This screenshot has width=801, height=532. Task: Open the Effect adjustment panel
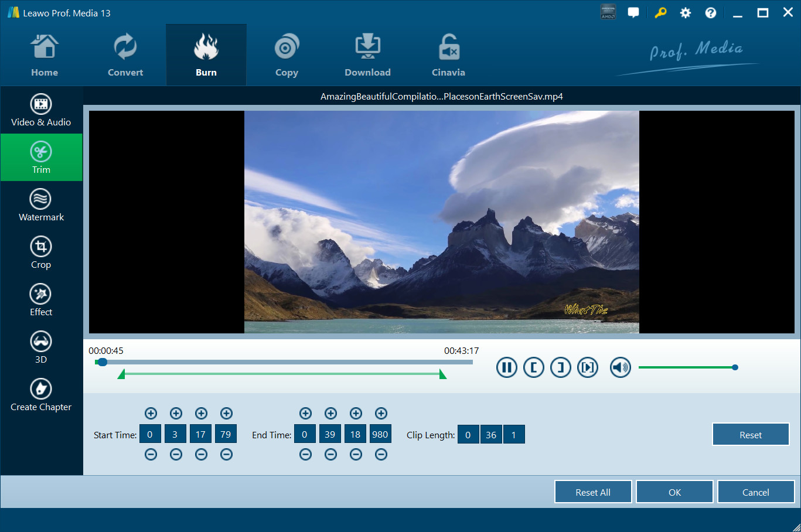pos(41,300)
